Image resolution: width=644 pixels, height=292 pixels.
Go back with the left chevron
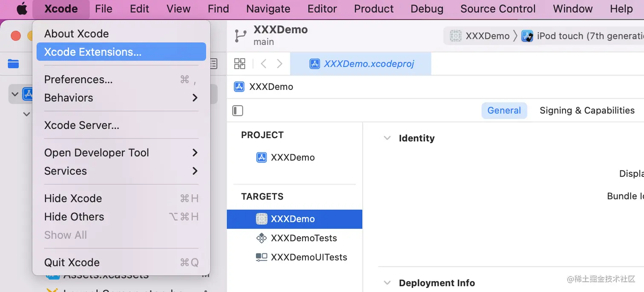pyautogui.click(x=264, y=64)
